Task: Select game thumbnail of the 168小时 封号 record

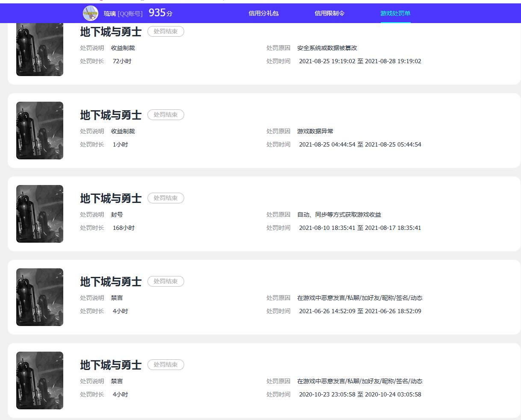Action: (x=40, y=214)
